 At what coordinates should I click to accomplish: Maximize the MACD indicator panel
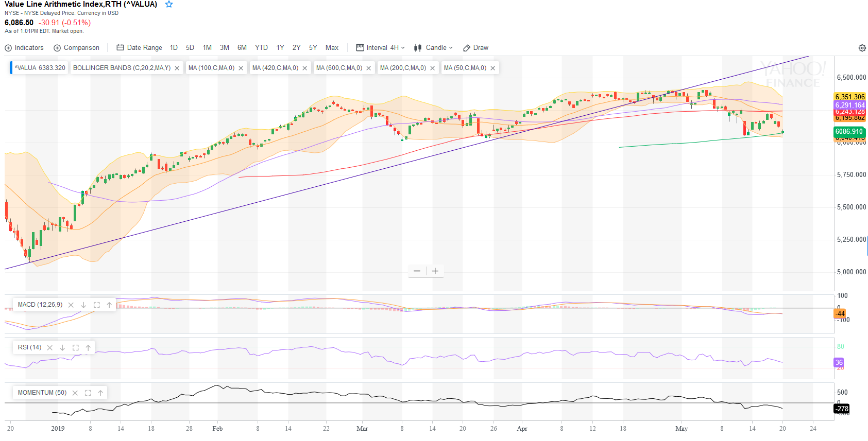[x=96, y=305]
